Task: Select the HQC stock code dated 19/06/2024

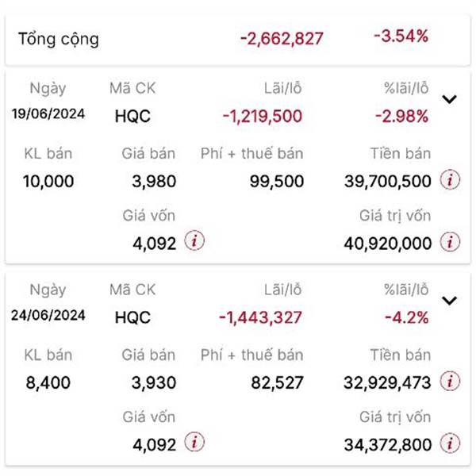Action: click(x=132, y=117)
